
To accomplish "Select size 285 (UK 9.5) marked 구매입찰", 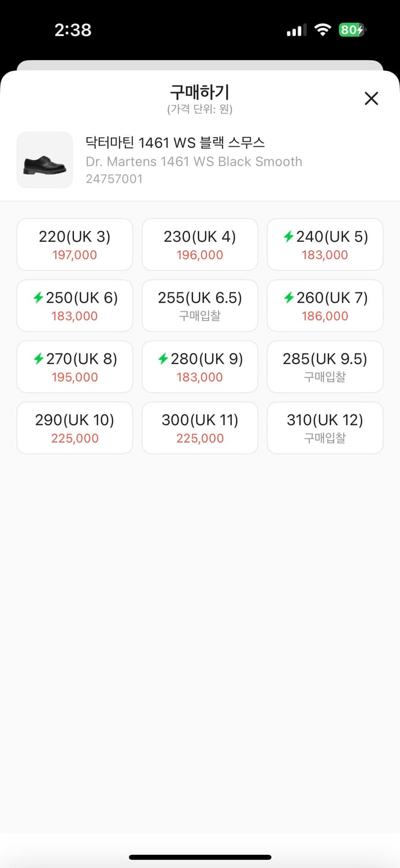I will tap(325, 367).
